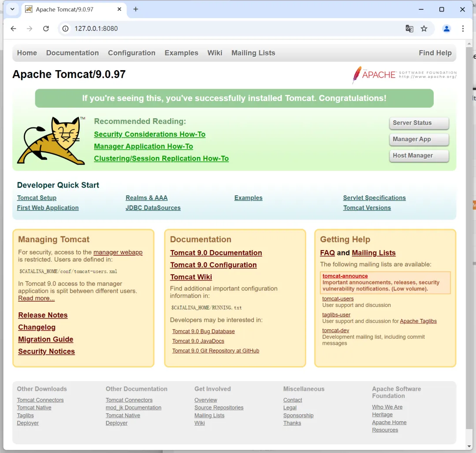Open the Realms & AAA link
This screenshot has height=453, width=476.
pos(147,198)
